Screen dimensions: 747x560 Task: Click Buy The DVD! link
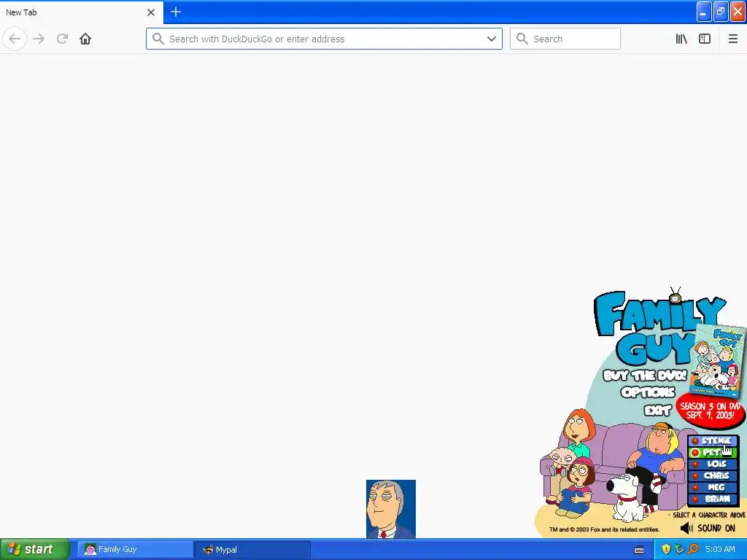[x=645, y=376]
